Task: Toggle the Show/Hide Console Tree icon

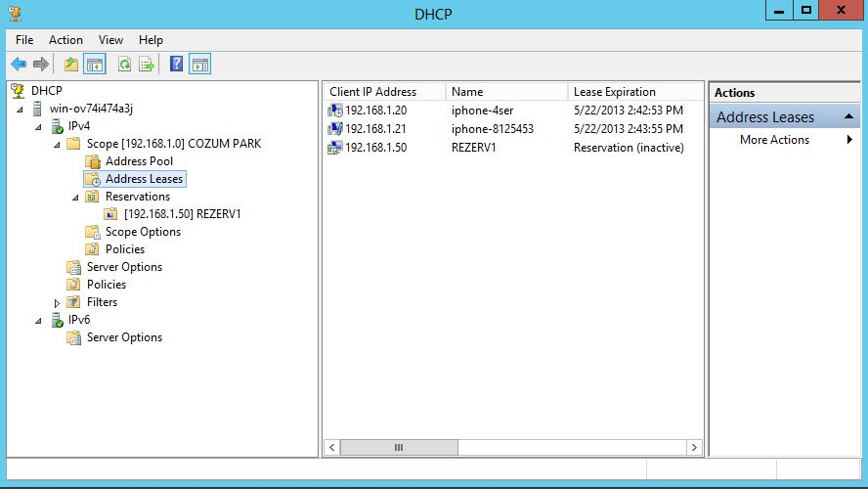Action: pyautogui.click(x=95, y=65)
